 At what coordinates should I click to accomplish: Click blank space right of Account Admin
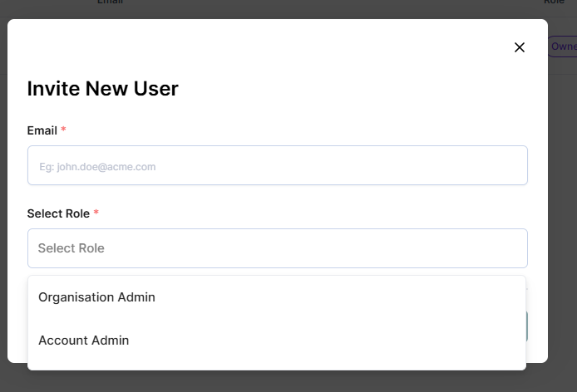[x=333, y=341]
